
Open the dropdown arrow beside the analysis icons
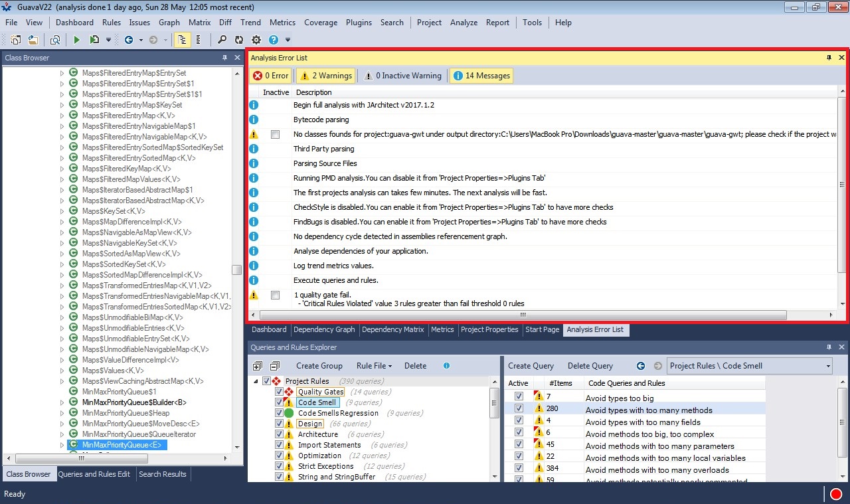click(x=108, y=41)
